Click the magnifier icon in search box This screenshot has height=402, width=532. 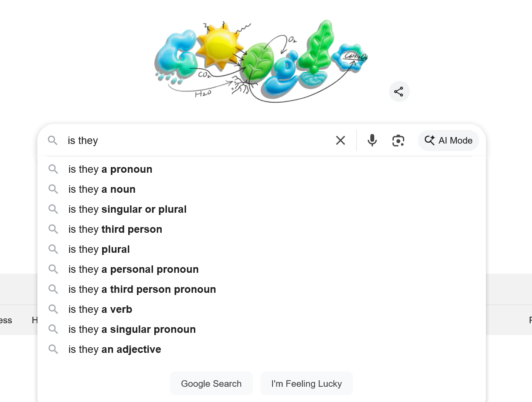click(x=53, y=140)
